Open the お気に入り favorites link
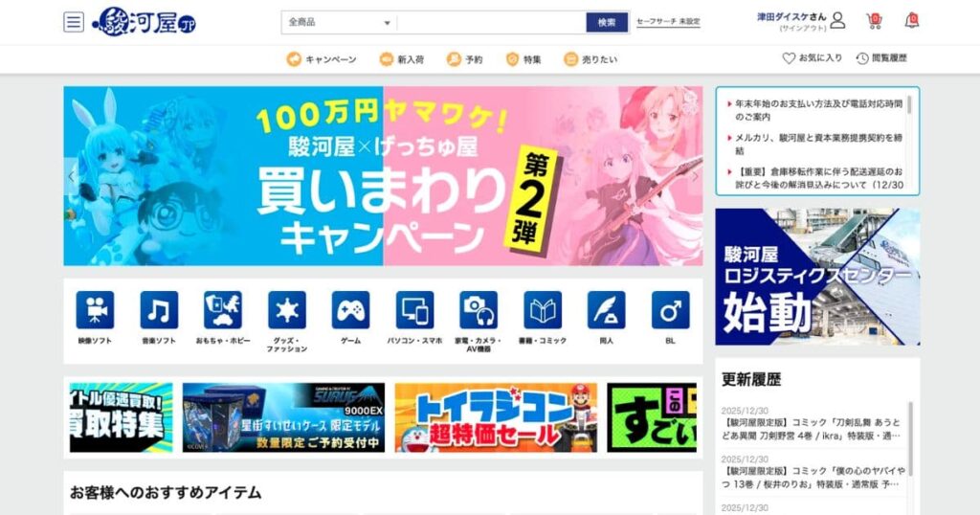The height and width of the screenshot is (515, 980). click(813, 58)
